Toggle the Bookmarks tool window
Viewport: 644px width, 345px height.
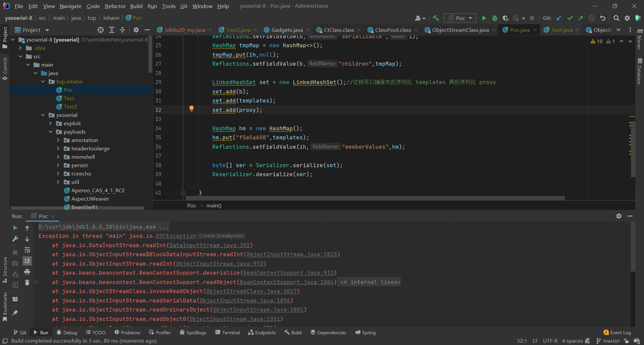tap(5, 307)
